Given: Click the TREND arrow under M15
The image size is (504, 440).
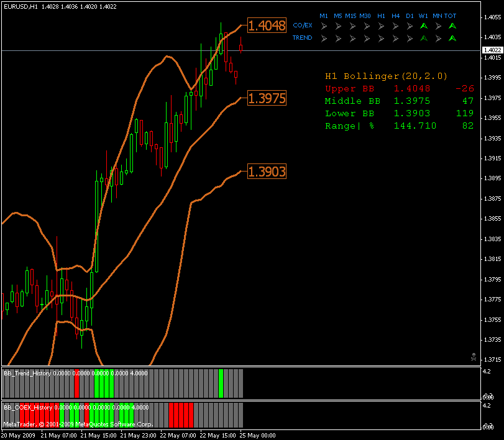Looking at the screenshot, I should click(352, 39).
